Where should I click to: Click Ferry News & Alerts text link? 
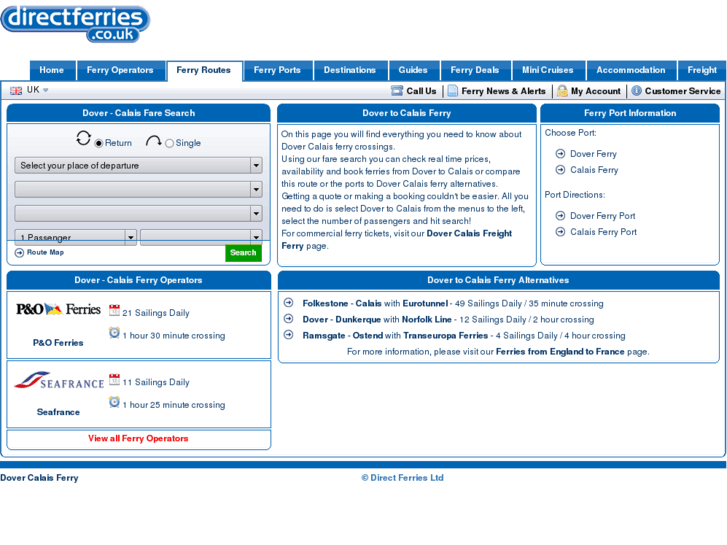coord(504,91)
